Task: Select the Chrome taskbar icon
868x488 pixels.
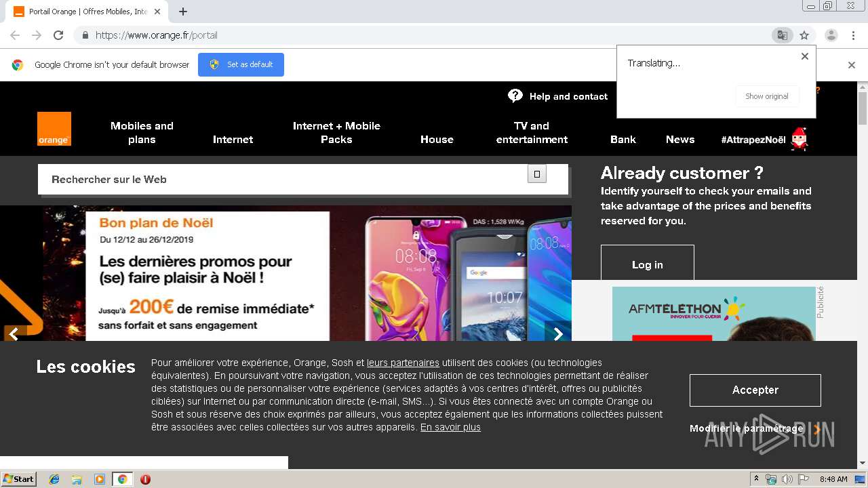Action: click(x=122, y=479)
